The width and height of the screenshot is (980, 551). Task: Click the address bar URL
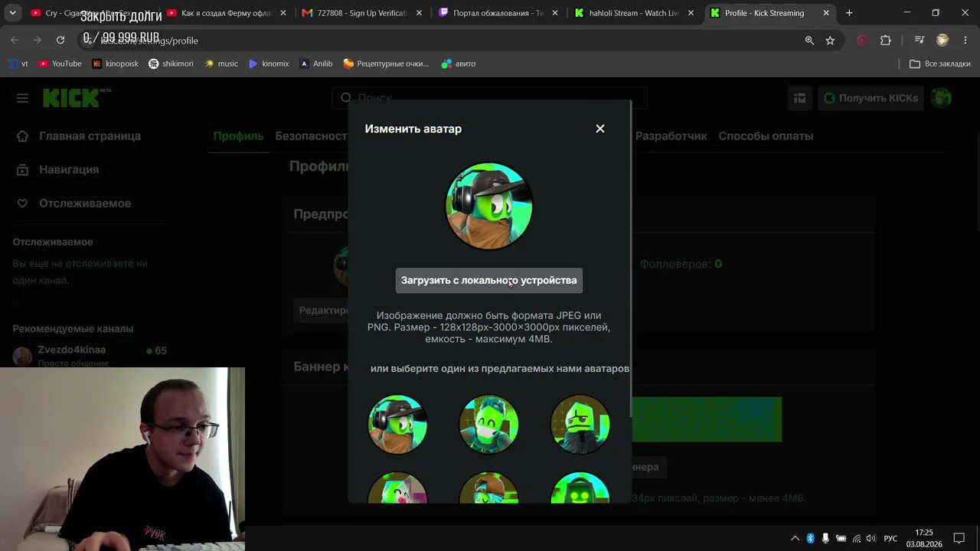149,41
